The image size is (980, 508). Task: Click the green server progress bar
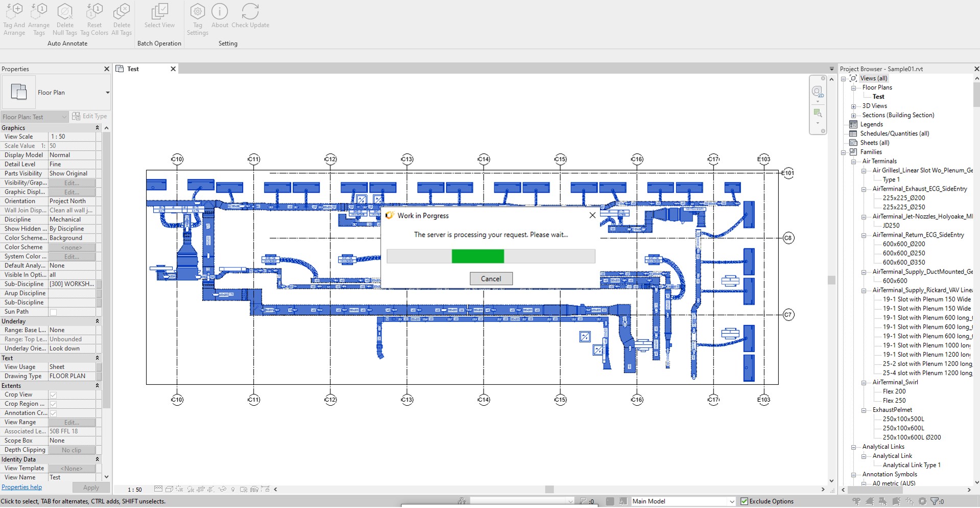point(478,256)
